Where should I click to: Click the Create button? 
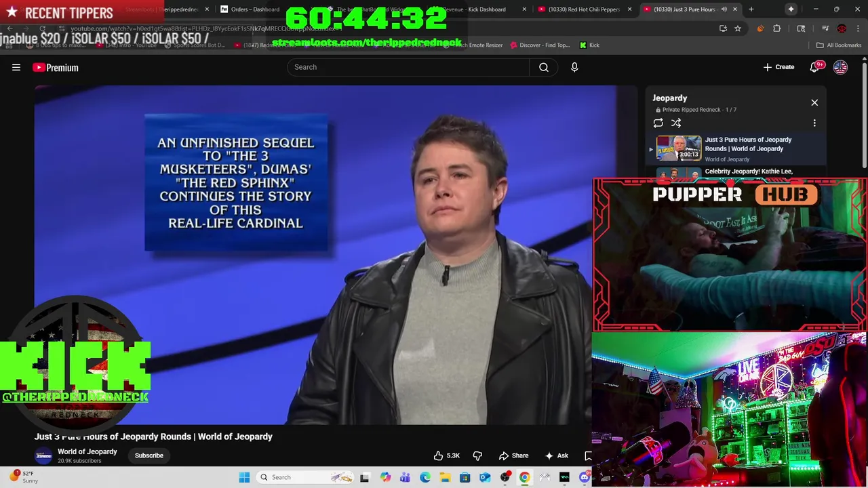(778, 67)
